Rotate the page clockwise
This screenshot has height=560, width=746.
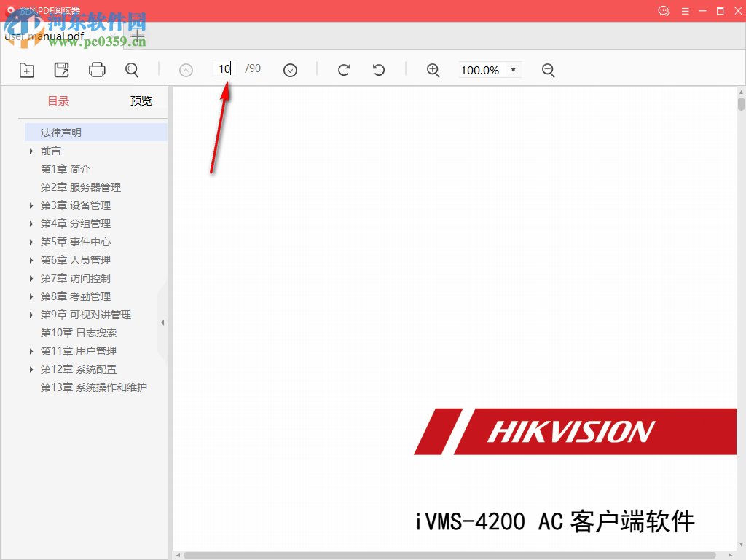tap(344, 71)
